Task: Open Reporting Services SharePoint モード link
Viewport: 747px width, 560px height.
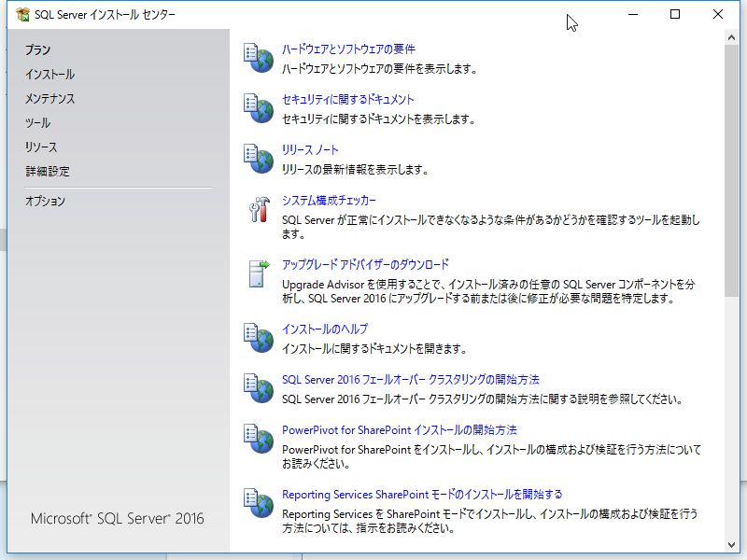Action: coord(422,495)
